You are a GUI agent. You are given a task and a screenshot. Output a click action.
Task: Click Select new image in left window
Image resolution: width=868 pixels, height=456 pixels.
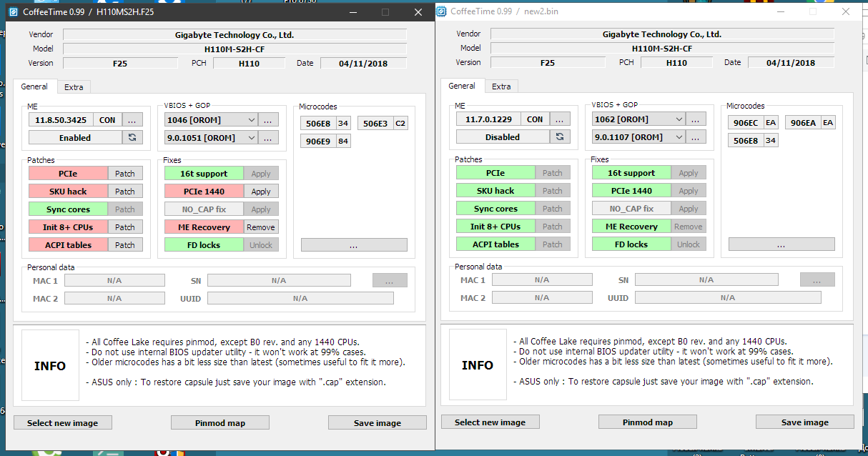pos(62,423)
